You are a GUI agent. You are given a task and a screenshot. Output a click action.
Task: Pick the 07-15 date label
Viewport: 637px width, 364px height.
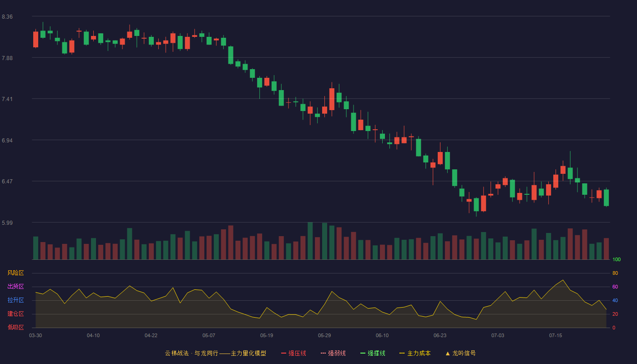556,335
